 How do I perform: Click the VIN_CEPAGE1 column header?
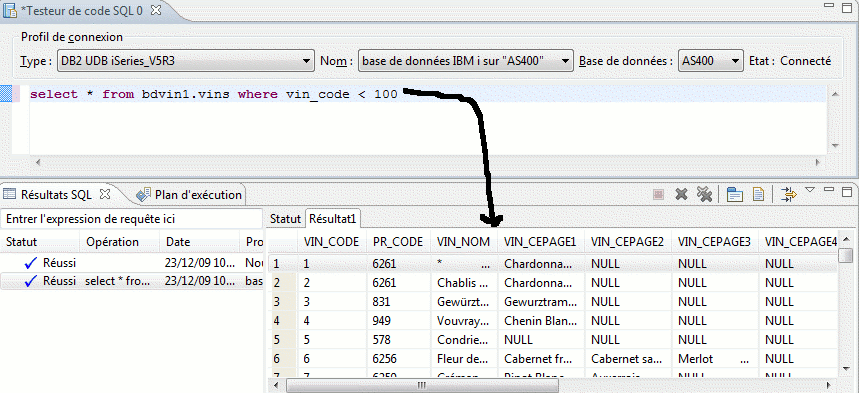point(540,242)
